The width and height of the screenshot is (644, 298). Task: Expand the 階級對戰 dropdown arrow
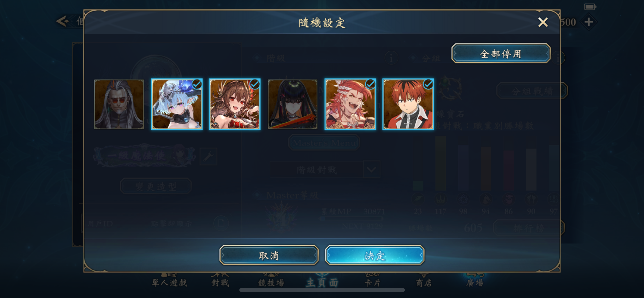(372, 169)
